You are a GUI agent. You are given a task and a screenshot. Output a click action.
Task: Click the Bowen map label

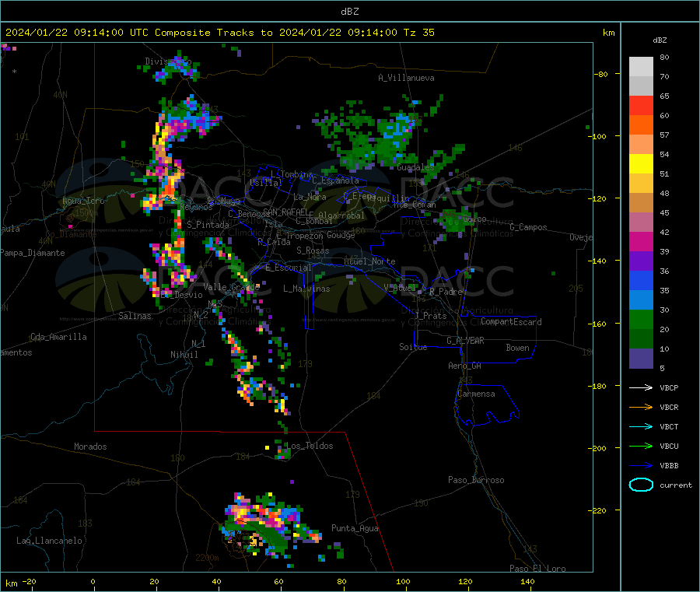click(517, 348)
